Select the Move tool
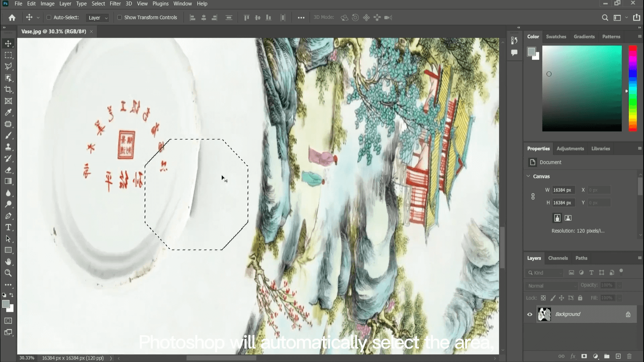Image resolution: width=644 pixels, height=362 pixels. (8, 43)
